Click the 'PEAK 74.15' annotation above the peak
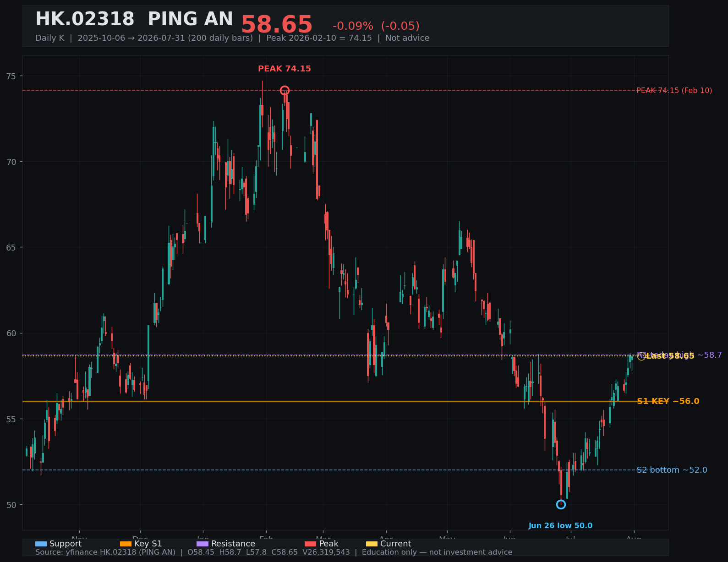 pos(285,69)
